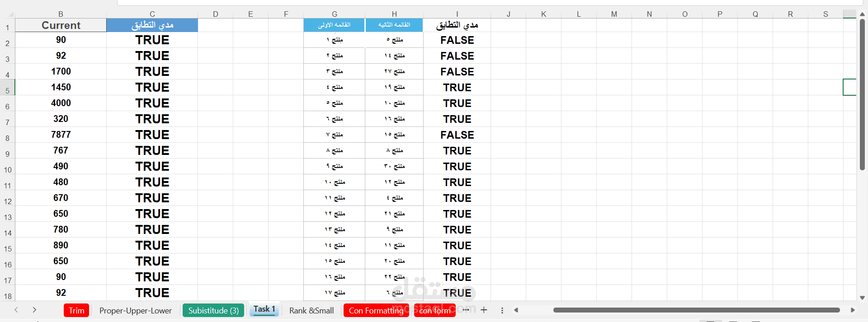Select the منتج ٢٢ cell

pos(394,277)
